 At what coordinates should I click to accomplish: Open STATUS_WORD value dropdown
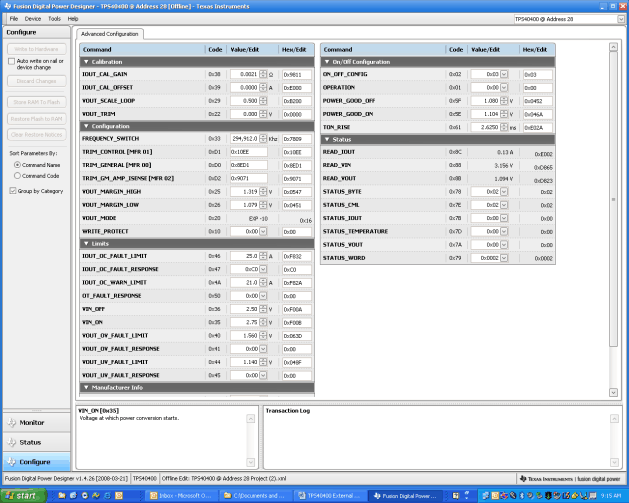[x=504, y=258]
